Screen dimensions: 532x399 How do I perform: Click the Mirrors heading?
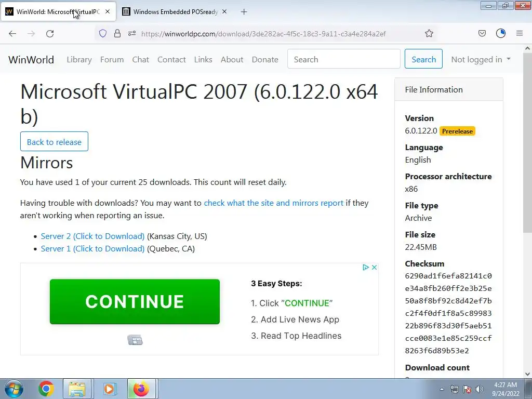[x=46, y=163]
